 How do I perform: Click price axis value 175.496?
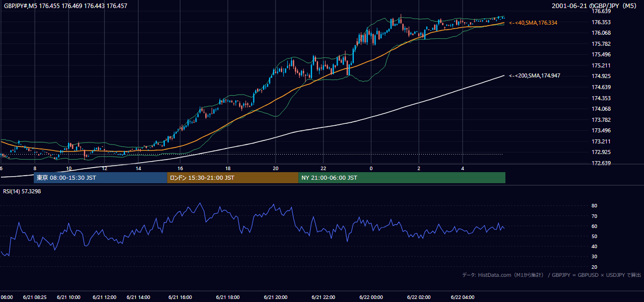coord(601,54)
